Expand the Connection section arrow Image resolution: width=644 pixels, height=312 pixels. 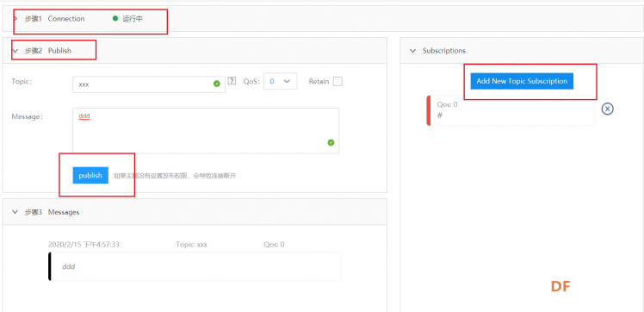(15, 18)
